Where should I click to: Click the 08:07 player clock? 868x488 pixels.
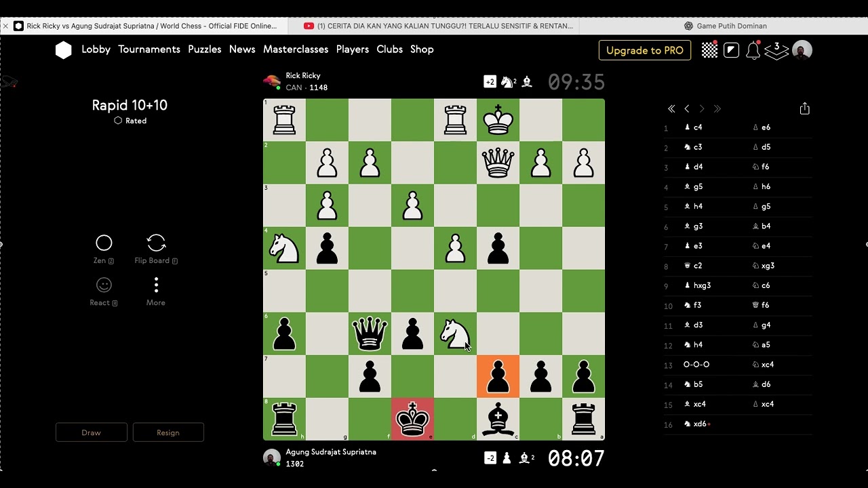tap(576, 459)
